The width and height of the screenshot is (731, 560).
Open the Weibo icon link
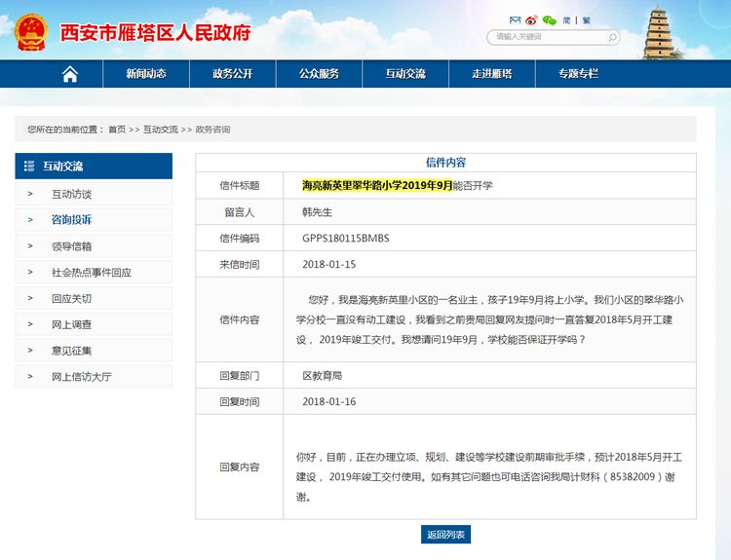pyautogui.click(x=531, y=19)
